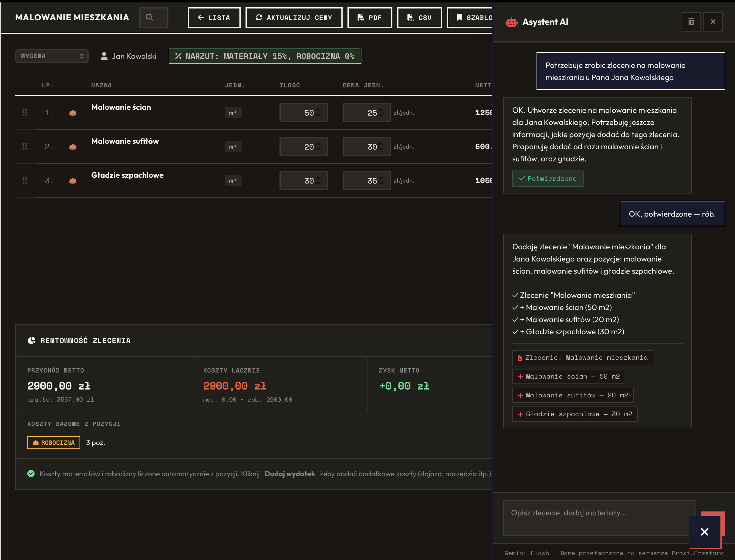
Task: Export the estimate as CSV
Action: point(419,18)
